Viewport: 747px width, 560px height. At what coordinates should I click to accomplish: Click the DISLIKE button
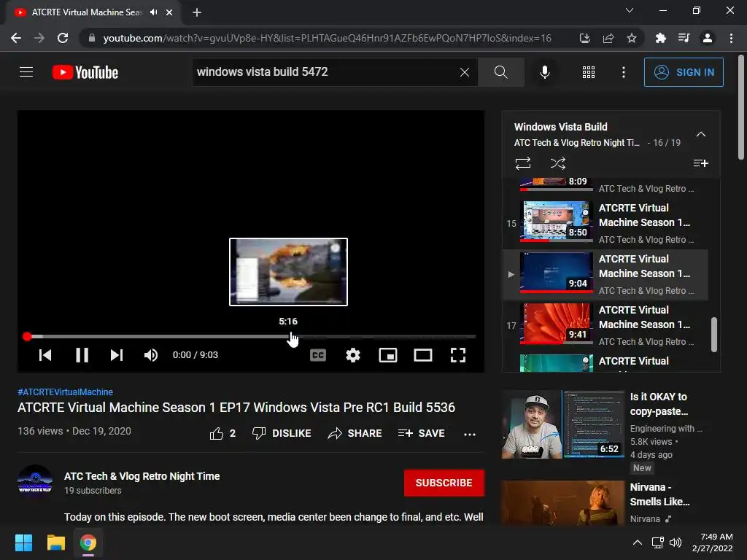point(282,433)
